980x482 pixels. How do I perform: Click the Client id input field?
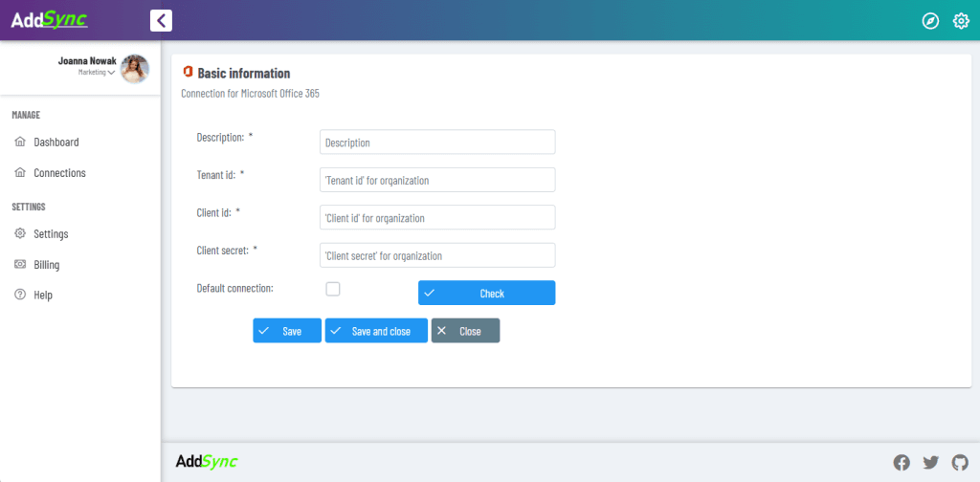click(x=437, y=218)
